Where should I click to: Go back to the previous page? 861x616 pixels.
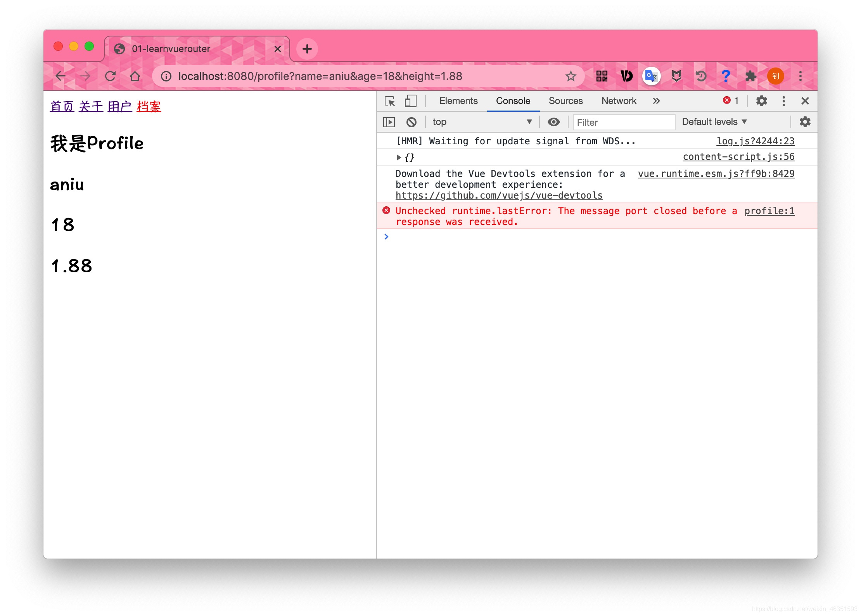point(61,76)
